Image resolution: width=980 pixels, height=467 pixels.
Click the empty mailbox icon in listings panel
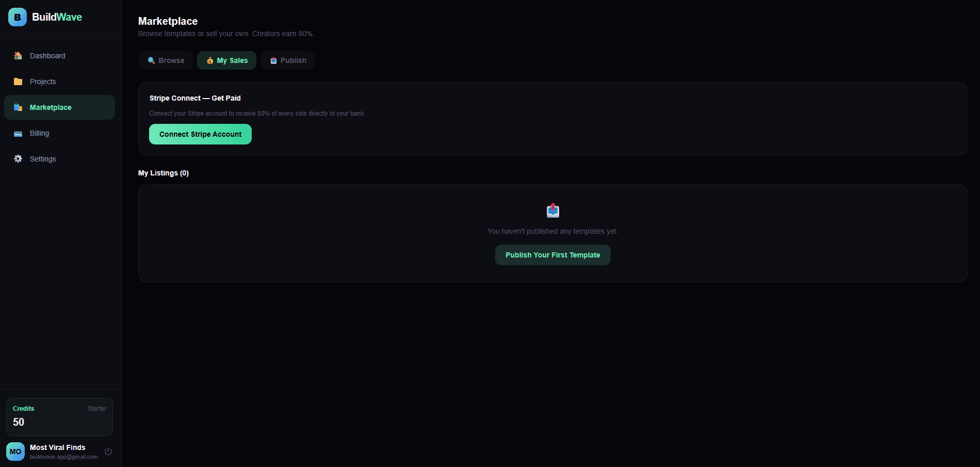[552, 210]
